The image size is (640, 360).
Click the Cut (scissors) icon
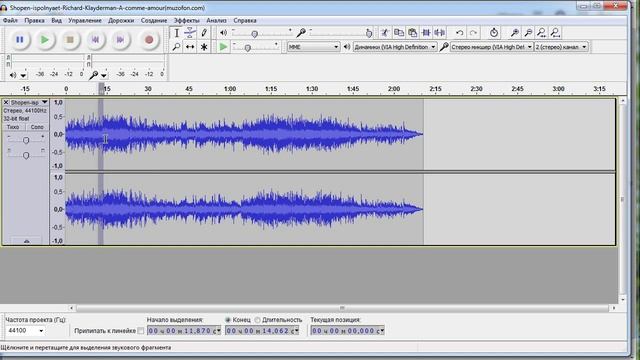384,33
